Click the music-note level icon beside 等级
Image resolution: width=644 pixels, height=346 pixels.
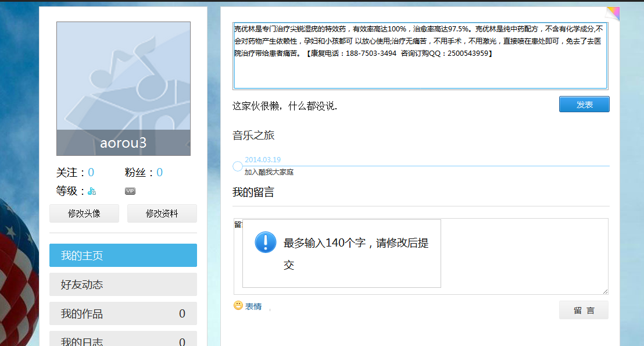(x=91, y=190)
